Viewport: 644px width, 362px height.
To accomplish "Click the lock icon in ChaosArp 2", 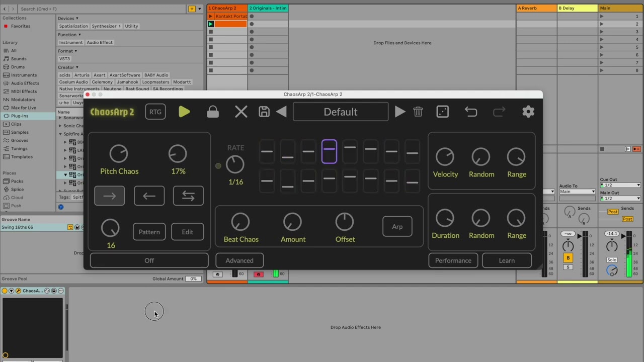I will pyautogui.click(x=213, y=112).
